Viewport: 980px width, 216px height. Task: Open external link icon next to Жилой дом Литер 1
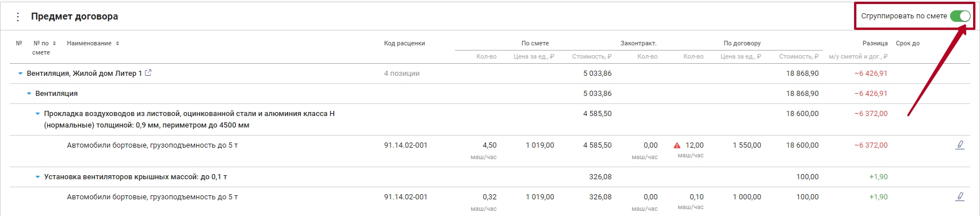click(x=148, y=73)
